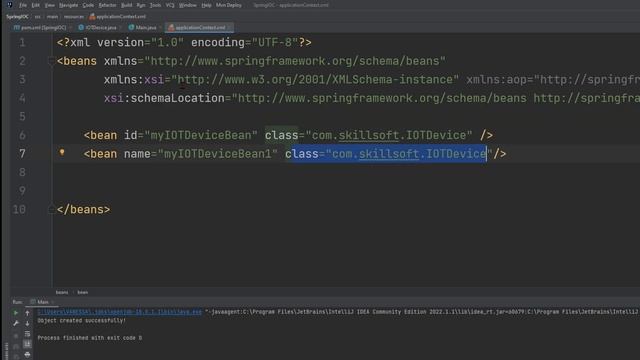
Task: Click 'beans' in the editor's bottom breadcrumb
Action: pos(62,292)
